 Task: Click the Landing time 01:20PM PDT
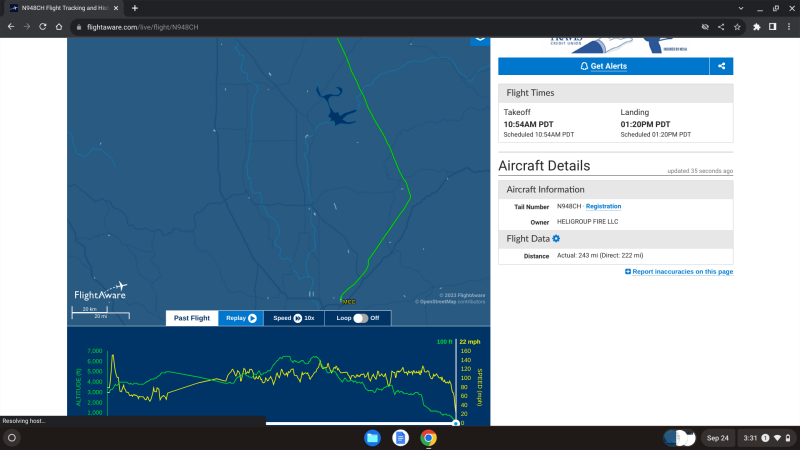click(645, 124)
